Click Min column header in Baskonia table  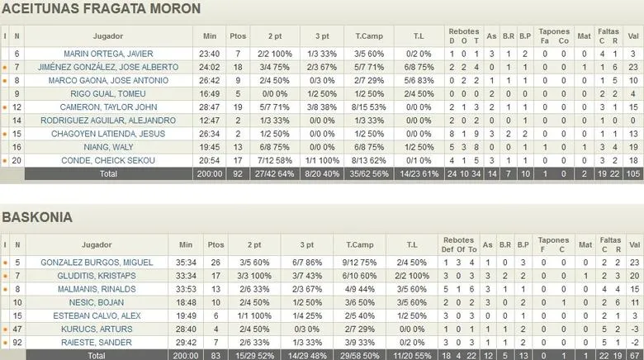(x=187, y=244)
